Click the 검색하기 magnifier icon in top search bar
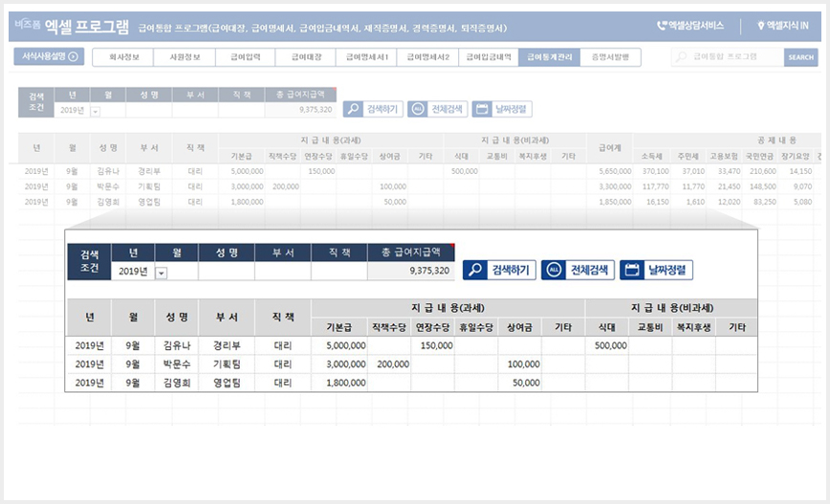830x504 pixels. click(353, 109)
